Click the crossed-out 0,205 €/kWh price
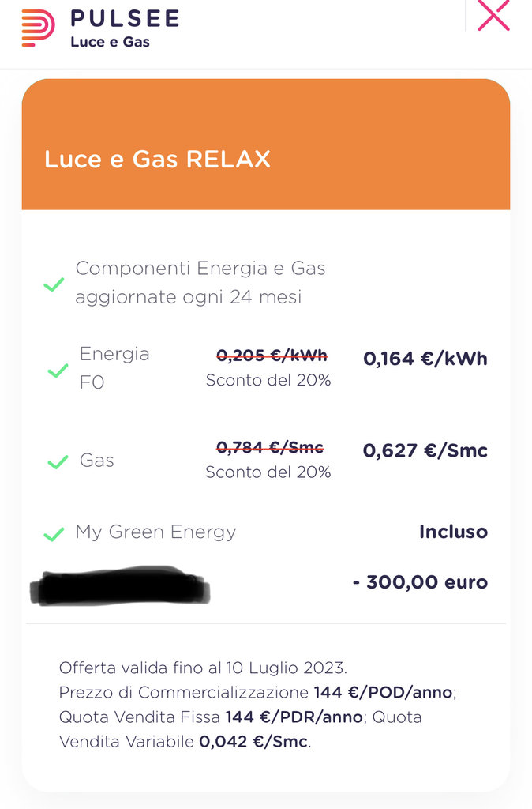This screenshot has width=532, height=809. pos(272,356)
